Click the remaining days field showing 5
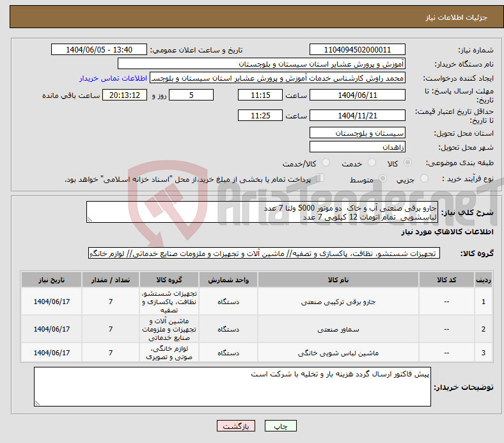Screen dimensions: 504x443 191,95
